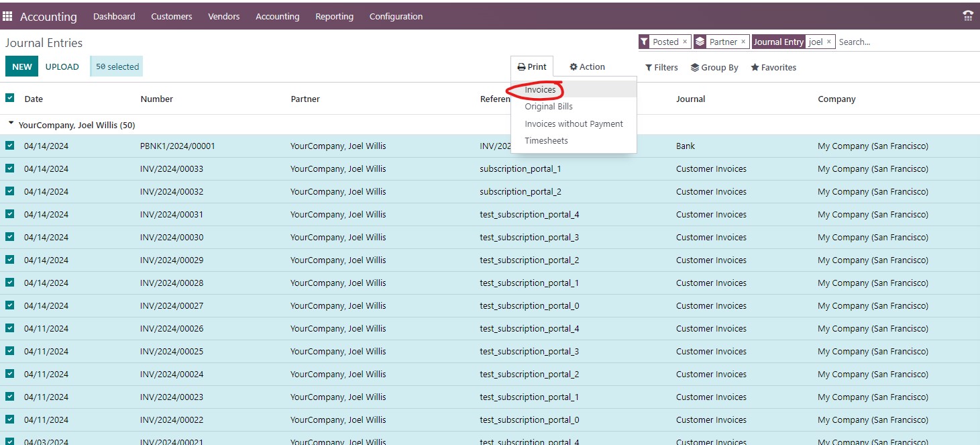
Task: Choose Invoices without Payment option
Action: point(574,123)
